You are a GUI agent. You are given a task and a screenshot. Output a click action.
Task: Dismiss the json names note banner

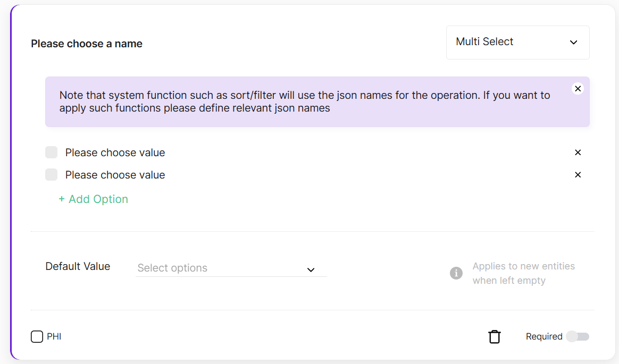[x=578, y=89]
